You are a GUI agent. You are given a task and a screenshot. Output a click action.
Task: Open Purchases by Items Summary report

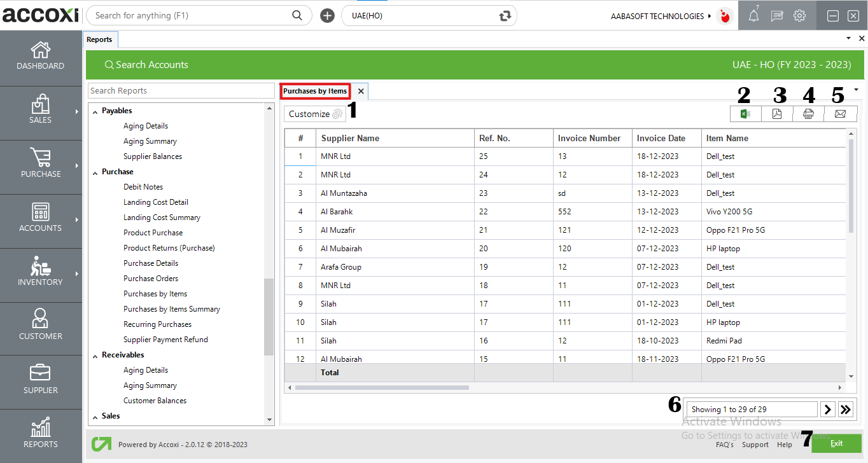[171, 309]
